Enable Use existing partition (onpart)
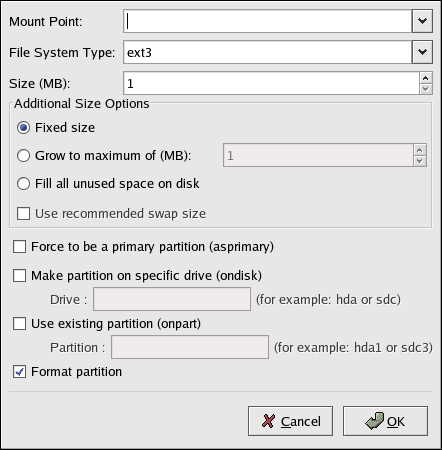This screenshot has height=450, width=442. (x=19, y=324)
